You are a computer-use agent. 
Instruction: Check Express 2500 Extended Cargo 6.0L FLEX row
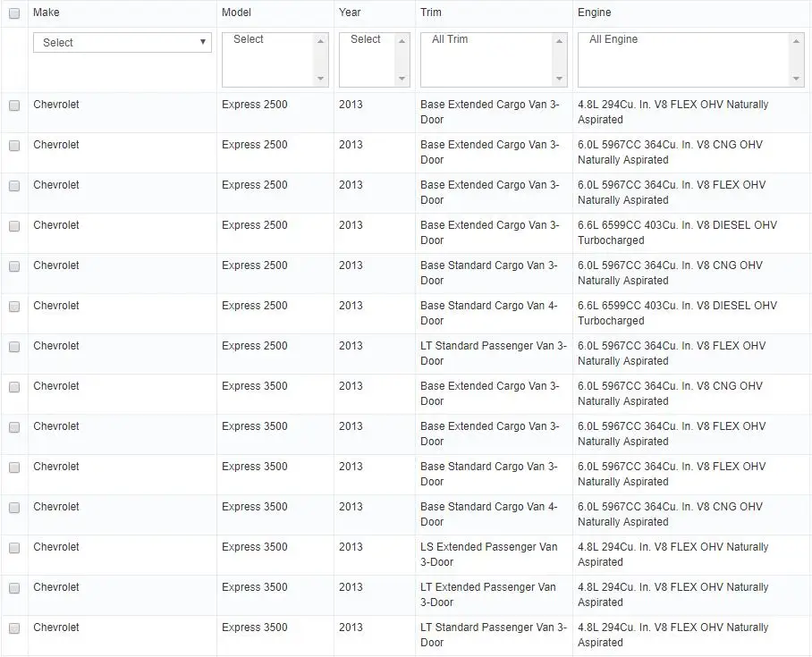tap(14, 186)
